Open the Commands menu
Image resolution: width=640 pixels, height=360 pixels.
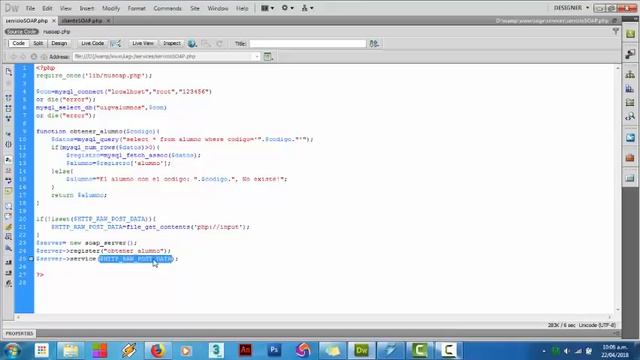[x=167, y=8]
